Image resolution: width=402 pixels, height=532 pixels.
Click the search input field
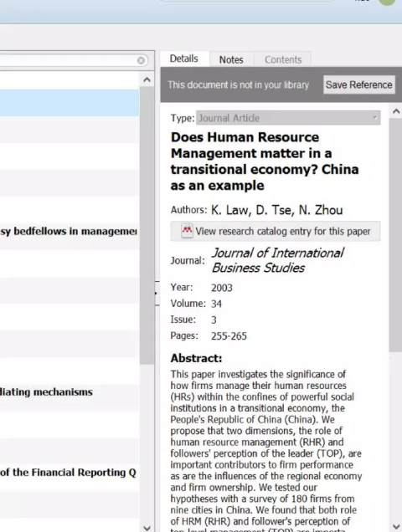68,60
